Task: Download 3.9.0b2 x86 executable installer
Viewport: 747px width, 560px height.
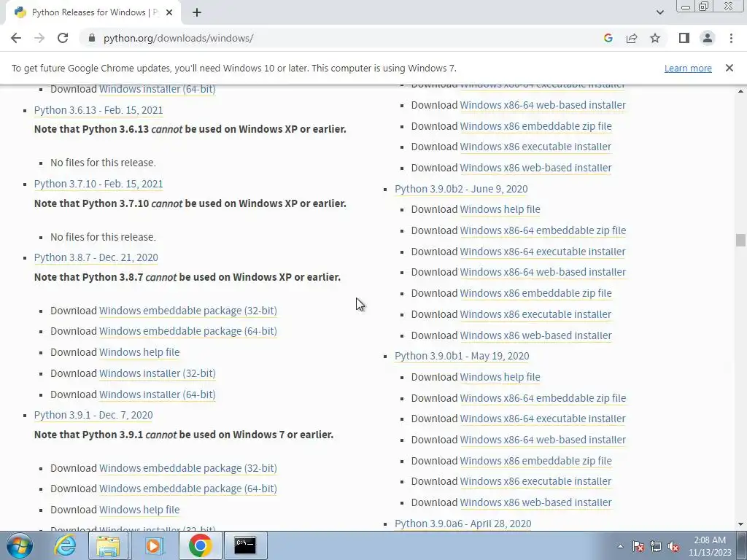Action: tap(535, 314)
